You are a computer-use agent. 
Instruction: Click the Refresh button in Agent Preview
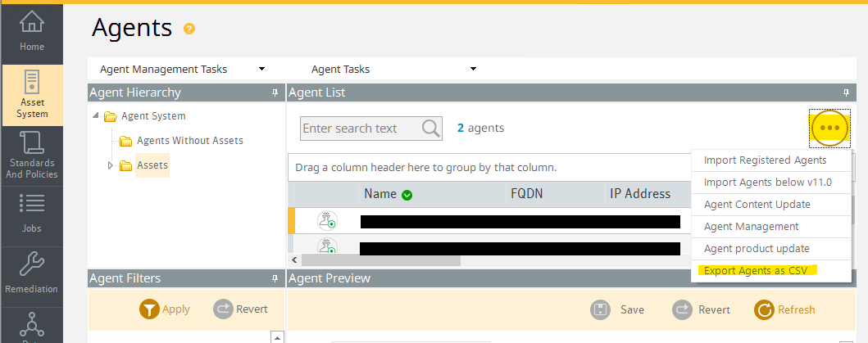[x=784, y=309]
